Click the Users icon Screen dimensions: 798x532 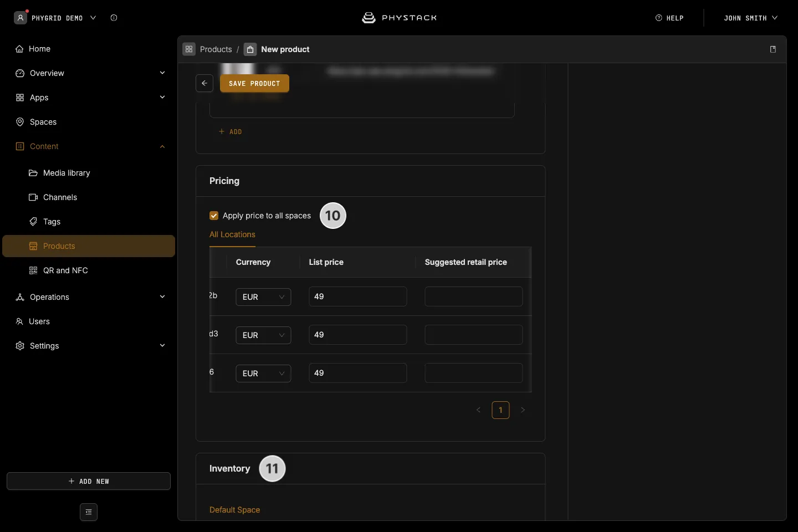(19, 321)
